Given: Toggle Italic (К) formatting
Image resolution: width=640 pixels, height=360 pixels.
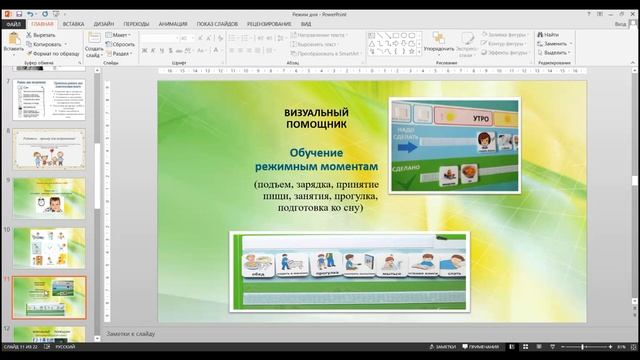Looking at the screenshot, I should point(153,51).
